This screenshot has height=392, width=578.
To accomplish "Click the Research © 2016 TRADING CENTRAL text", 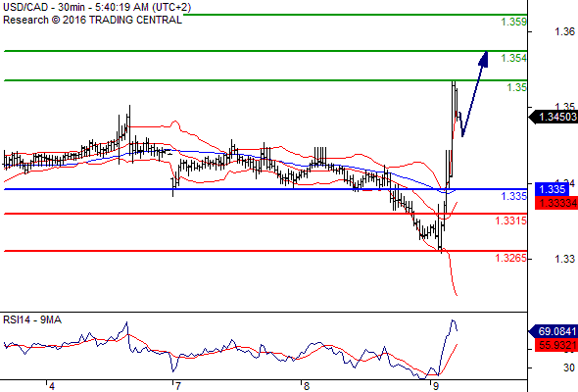I will pyautogui.click(x=92, y=20).
